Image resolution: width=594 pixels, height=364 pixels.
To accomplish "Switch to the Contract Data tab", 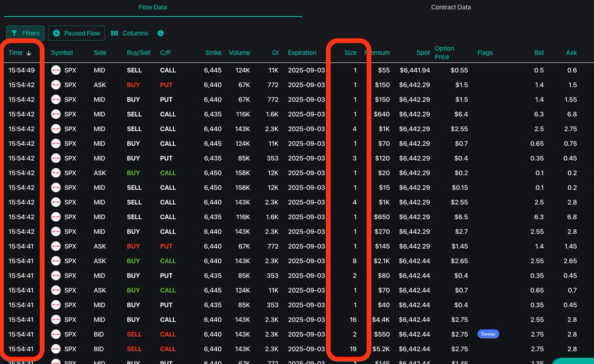I will click(450, 7).
